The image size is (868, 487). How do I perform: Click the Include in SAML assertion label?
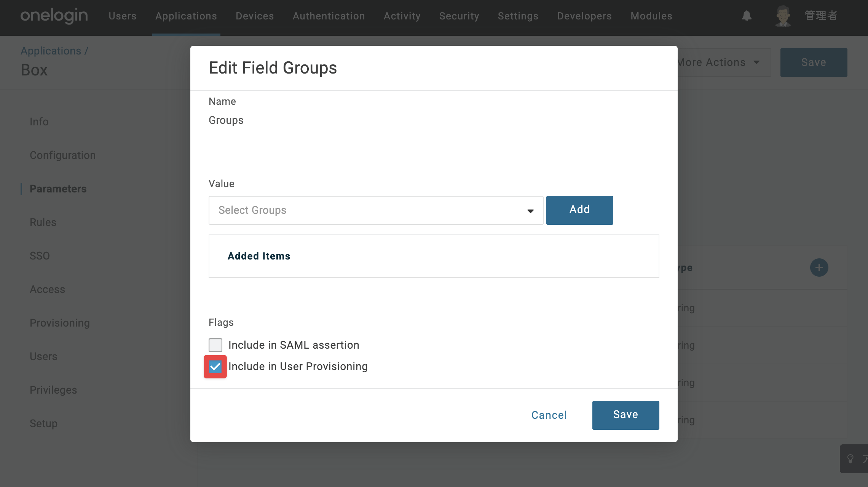click(x=294, y=345)
